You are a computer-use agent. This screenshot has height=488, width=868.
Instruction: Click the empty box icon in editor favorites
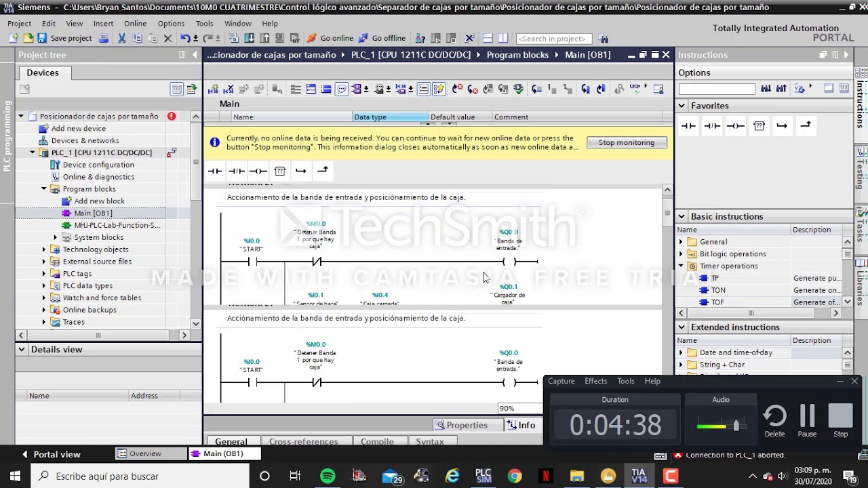point(280,171)
